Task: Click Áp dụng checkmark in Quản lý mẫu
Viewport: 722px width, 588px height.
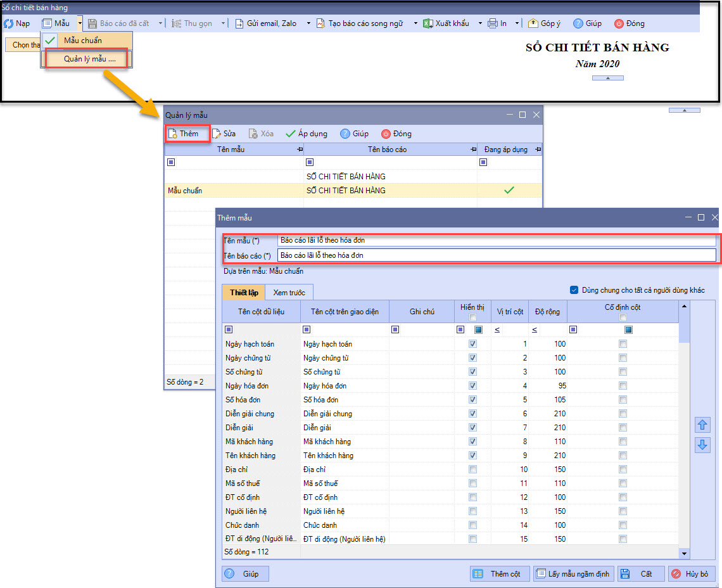Action: [x=291, y=134]
